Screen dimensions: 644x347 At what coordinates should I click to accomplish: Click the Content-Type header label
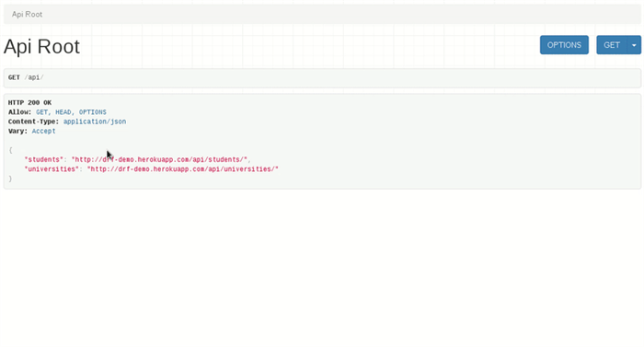tap(34, 121)
